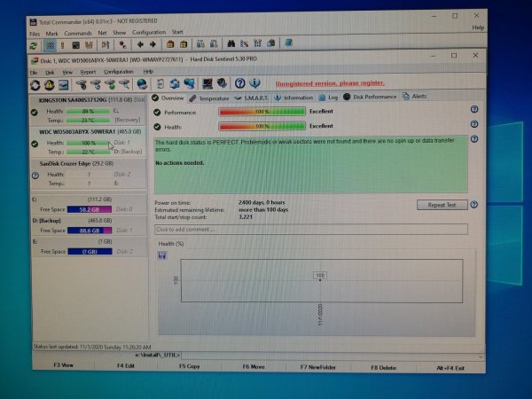The width and height of the screenshot is (532, 399).
Task: Click Total Commander Help menu at right
Action: pyautogui.click(x=478, y=27)
